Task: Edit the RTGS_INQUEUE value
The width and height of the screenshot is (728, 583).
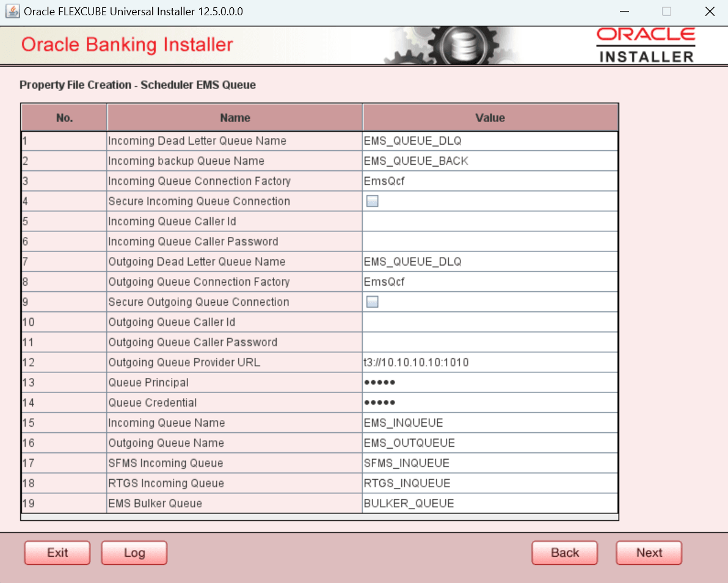Action: click(490, 483)
